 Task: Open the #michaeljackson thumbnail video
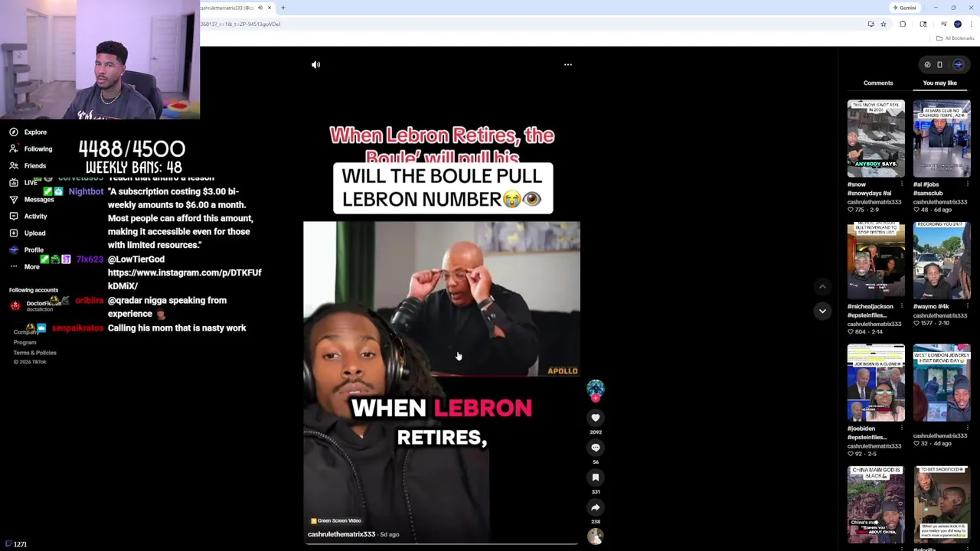pos(876,260)
